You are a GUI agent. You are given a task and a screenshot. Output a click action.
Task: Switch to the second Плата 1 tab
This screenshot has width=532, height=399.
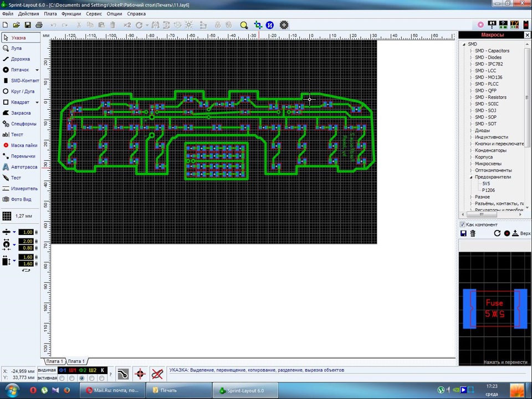(x=76, y=361)
